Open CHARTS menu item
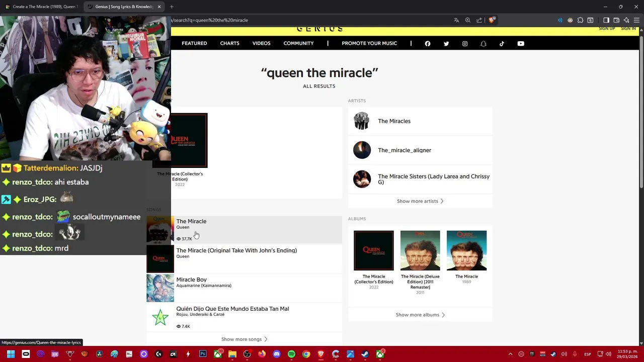Screen dimensions: 644x362 tap(229, 43)
